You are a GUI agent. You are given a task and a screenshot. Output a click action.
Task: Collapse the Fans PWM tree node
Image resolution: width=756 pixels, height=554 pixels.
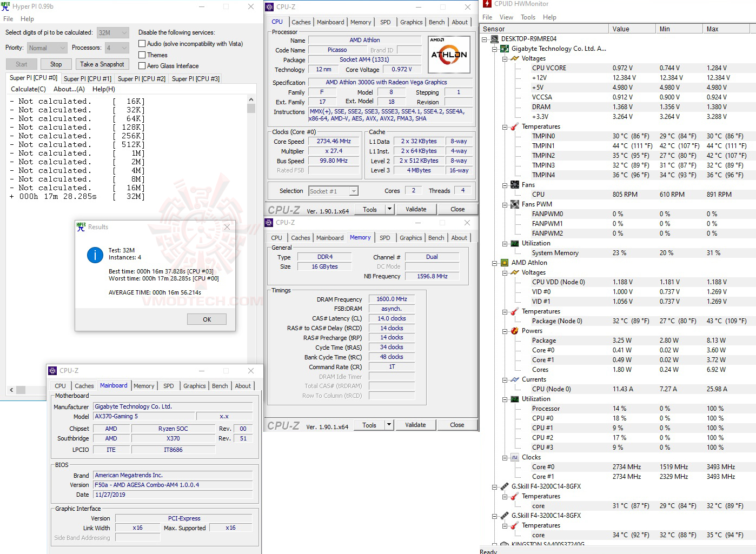[505, 204]
